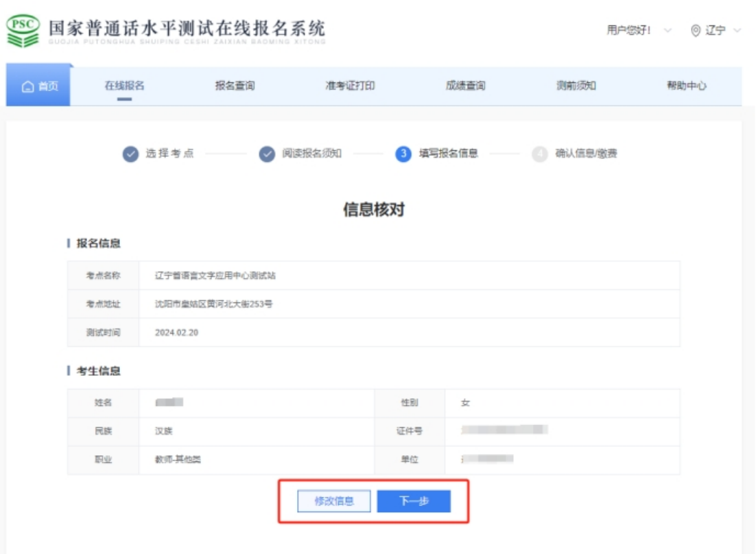
Task: Click the test date 2024.02.20 cell
Action: point(177,333)
